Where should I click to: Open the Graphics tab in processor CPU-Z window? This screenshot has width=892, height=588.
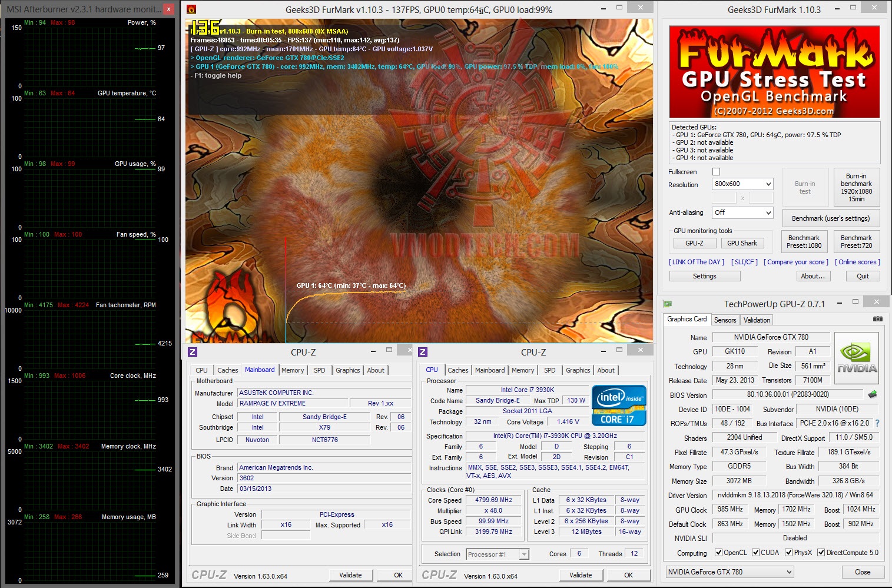578,370
